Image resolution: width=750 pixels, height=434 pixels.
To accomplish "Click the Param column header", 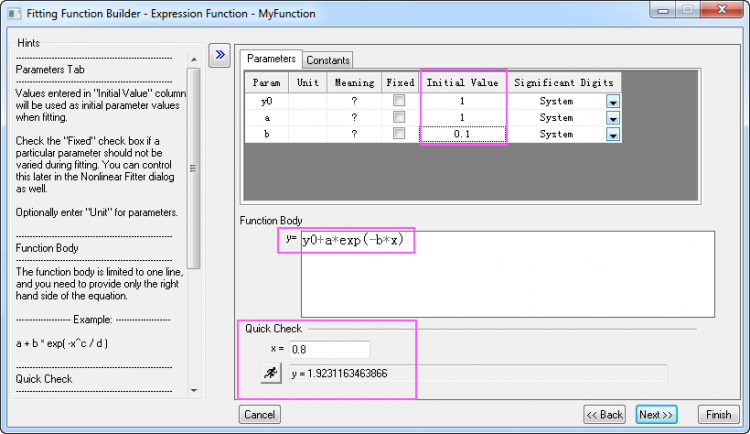I will [x=266, y=82].
